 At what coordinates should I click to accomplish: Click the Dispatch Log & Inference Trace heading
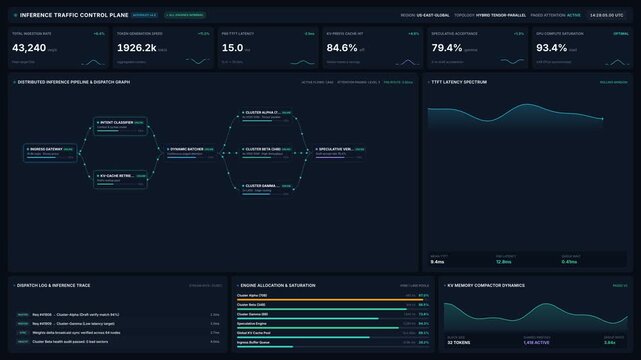pyautogui.click(x=54, y=286)
